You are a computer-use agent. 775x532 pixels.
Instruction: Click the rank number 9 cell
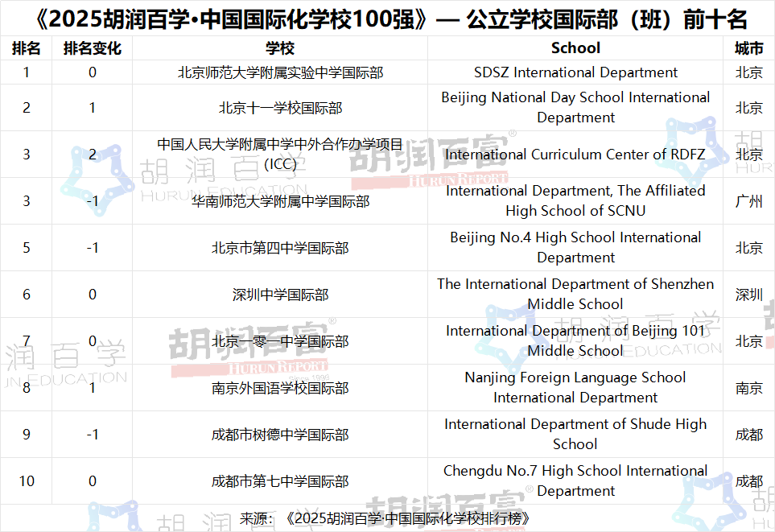pos(27,435)
